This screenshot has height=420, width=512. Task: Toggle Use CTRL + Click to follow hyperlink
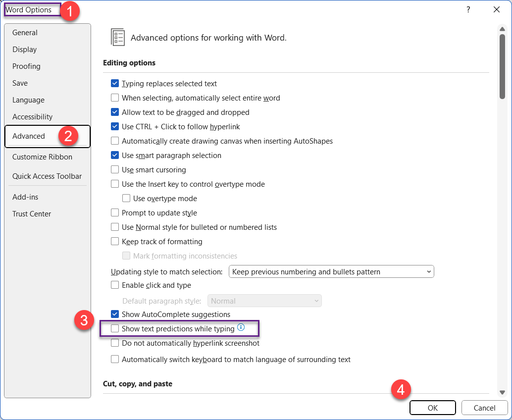pos(114,126)
